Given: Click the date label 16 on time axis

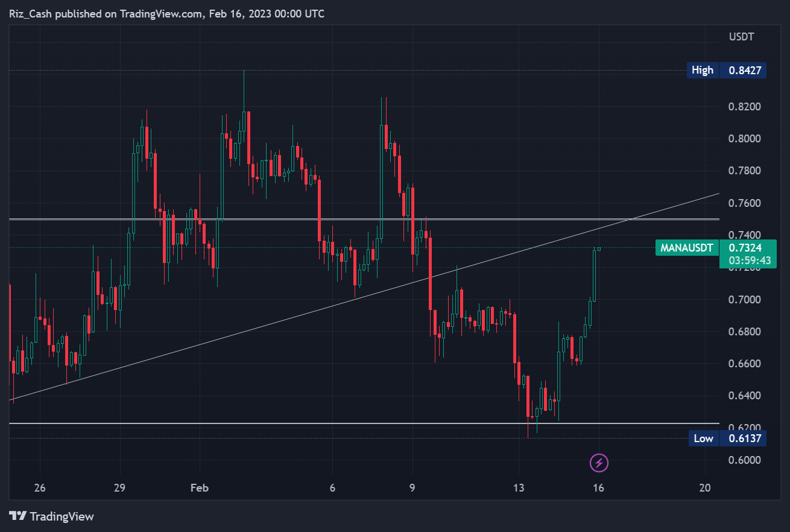Looking at the screenshot, I should pyautogui.click(x=599, y=488).
